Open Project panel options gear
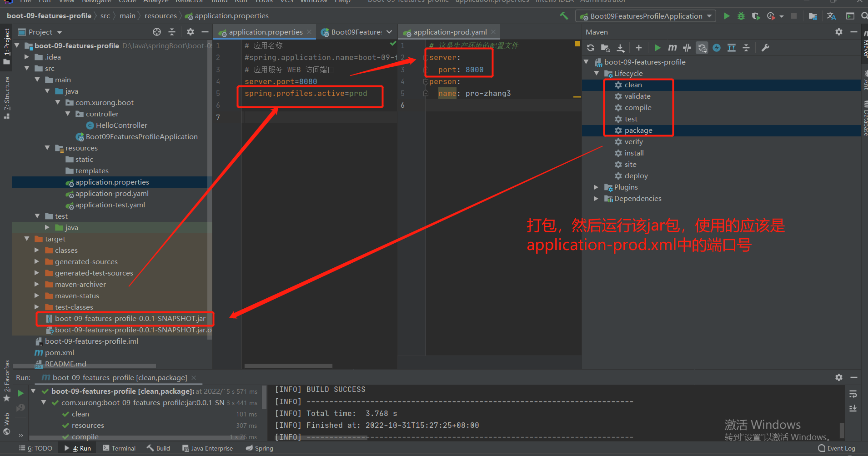 click(191, 32)
